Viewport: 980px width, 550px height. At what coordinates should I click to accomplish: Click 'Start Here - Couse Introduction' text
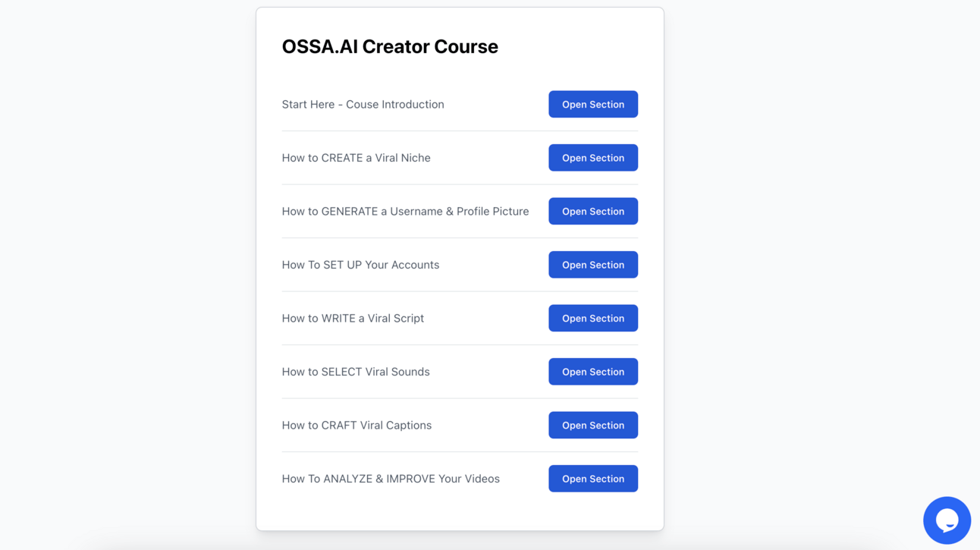tap(363, 105)
